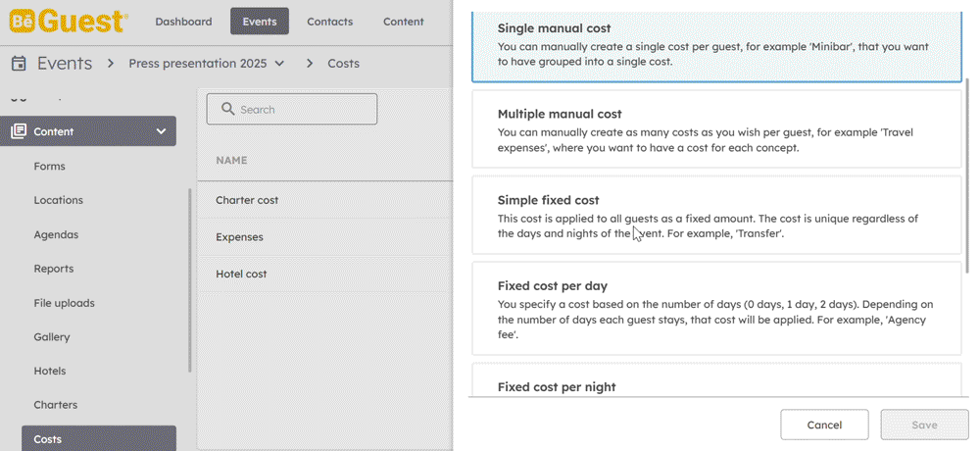The image size is (980, 451).
Task: Open File uploads in the sidebar
Action: tap(65, 303)
